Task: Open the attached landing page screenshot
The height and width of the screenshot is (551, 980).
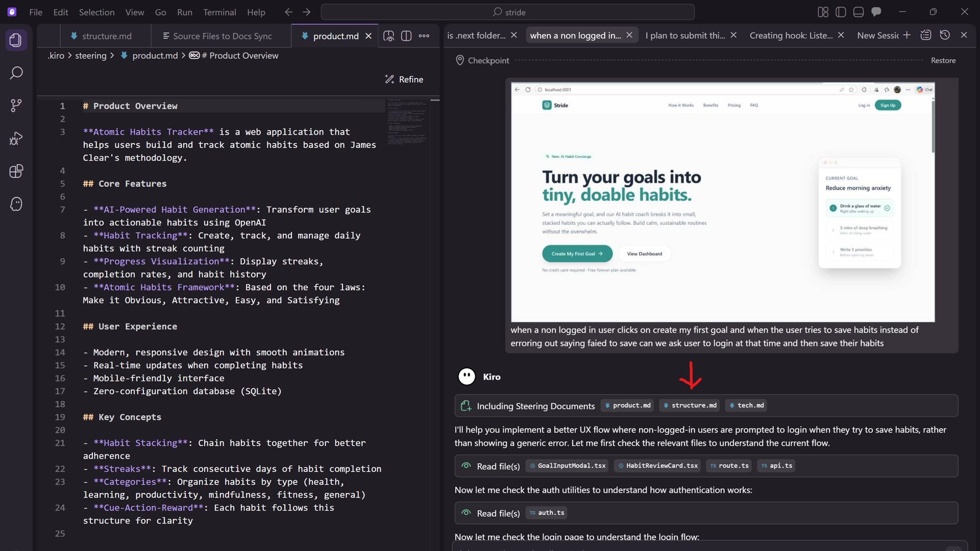Action: (x=722, y=202)
